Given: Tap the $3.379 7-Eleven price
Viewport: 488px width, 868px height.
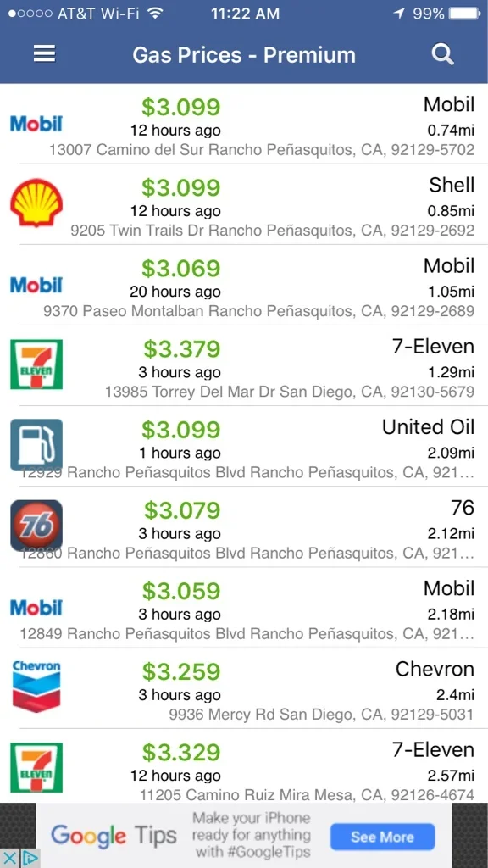Looking at the screenshot, I should coord(181,348).
